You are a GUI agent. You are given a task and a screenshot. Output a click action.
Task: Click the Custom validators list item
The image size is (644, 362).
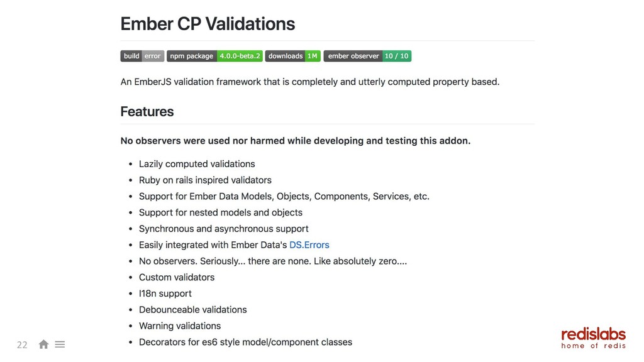tap(177, 277)
